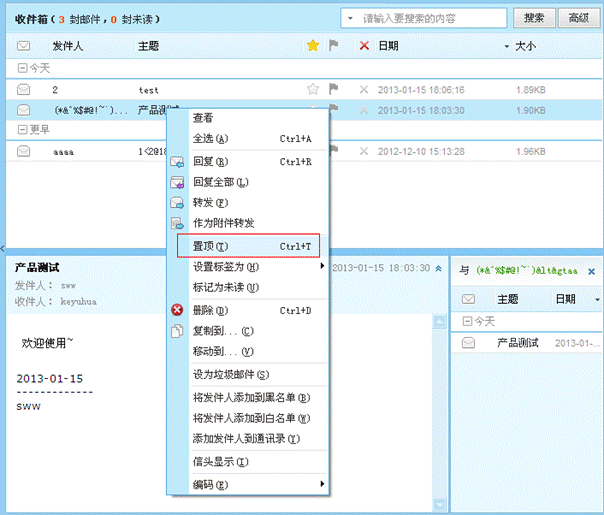Click the Reply (回复) icon in context menu

pyautogui.click(x=178, y=161)
